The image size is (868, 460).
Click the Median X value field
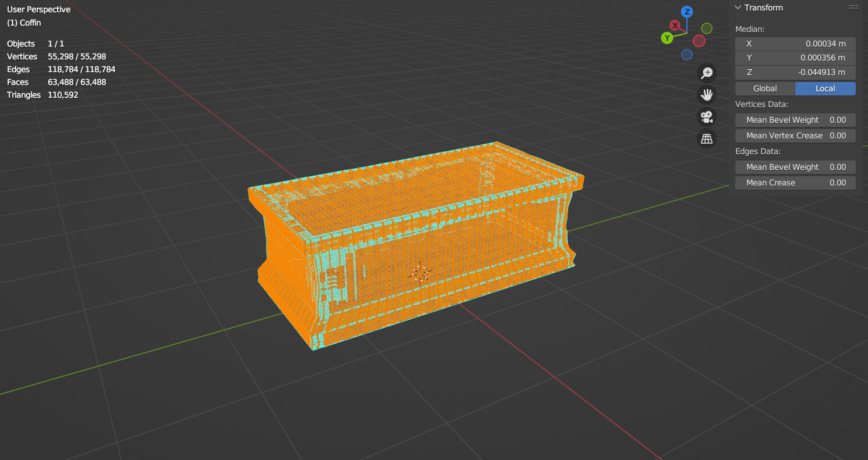pyautogui.click(x=795, y=44)
